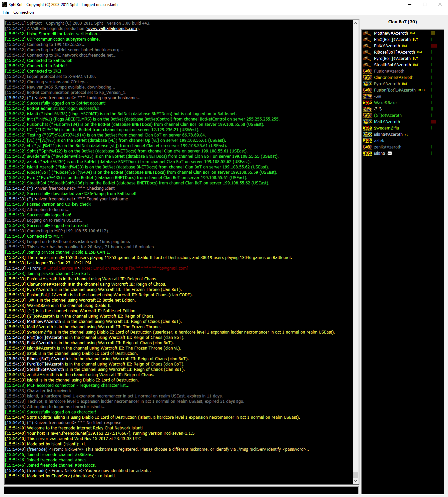The image size is (448, 497).
Task: Select user zenik#Azeroth in the list
Action: click(x=388, y=147)
